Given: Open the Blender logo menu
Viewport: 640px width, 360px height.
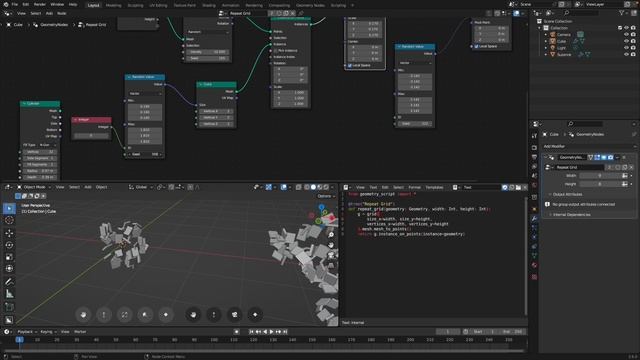Looking at the screenshot, I should point(5,4).
